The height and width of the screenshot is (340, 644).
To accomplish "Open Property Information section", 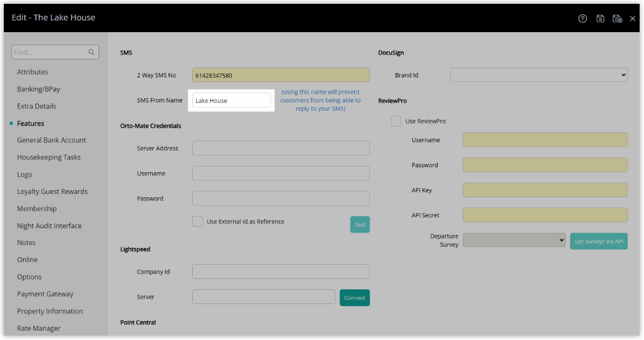I will [x=50, y=311].
